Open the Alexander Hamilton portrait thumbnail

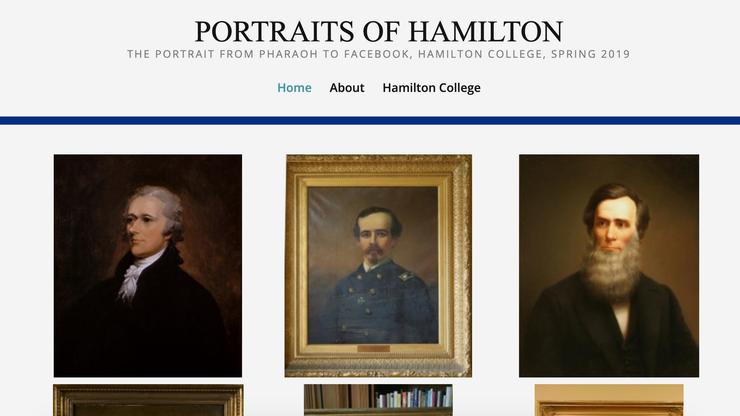click(x=148, y=265)
